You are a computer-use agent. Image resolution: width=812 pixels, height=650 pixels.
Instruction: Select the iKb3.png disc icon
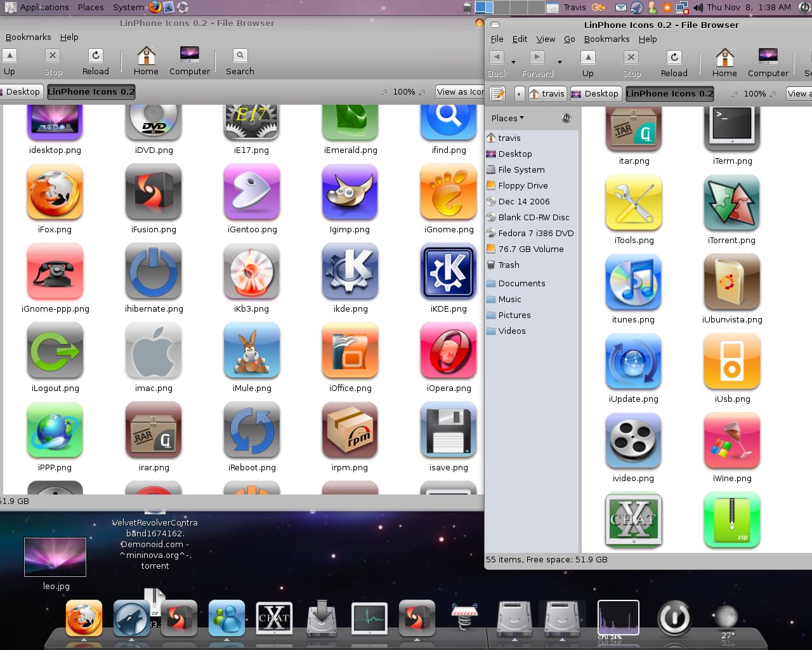click(x=252, y=272)
